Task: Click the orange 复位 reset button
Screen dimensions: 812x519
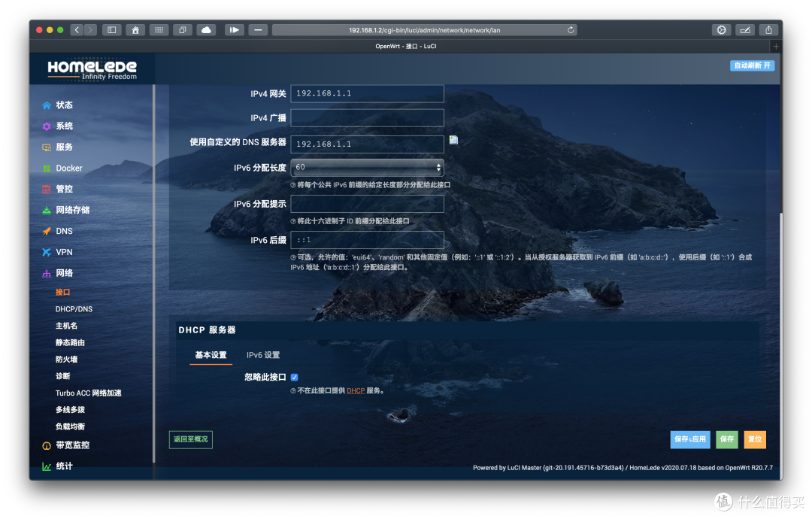Action: [x=755, y=440]
